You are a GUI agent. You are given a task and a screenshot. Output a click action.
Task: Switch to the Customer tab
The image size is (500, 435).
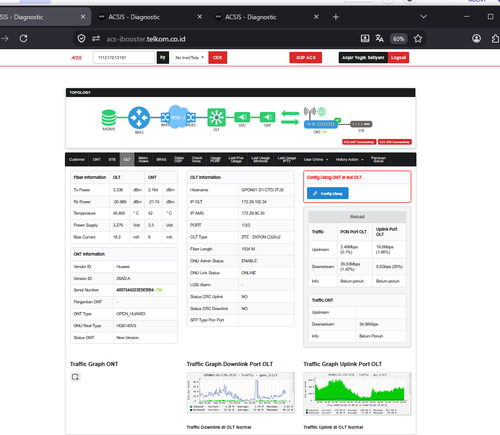click(77, 160)
